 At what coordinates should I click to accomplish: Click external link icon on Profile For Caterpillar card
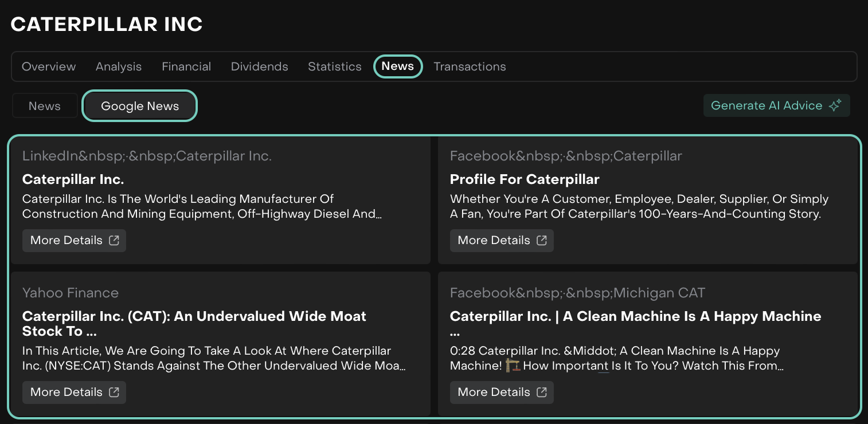click(x=542, y=241)
